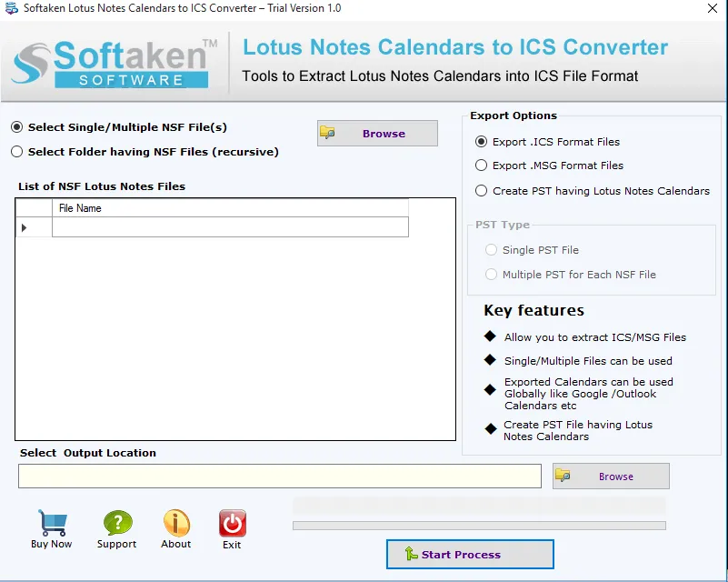Click the Key features heading
This screenshot has height=582, width=728.
[534, 310]
